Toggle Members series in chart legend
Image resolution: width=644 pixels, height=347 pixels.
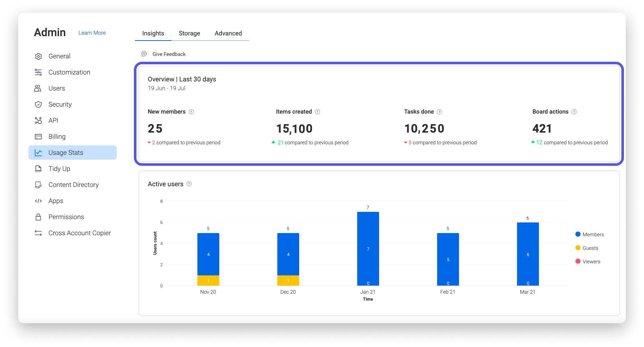coord(590,234)
